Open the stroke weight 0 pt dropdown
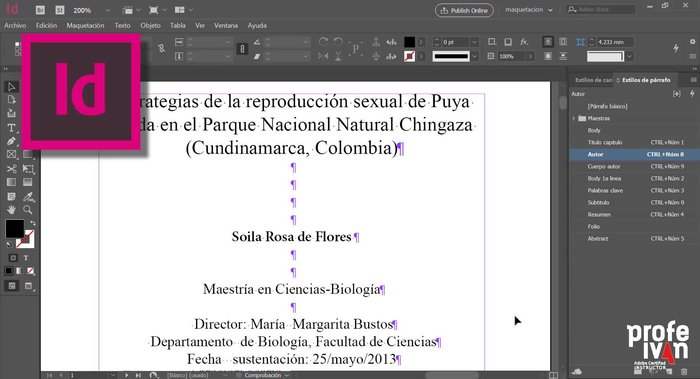700x379 pixels. 474,42
